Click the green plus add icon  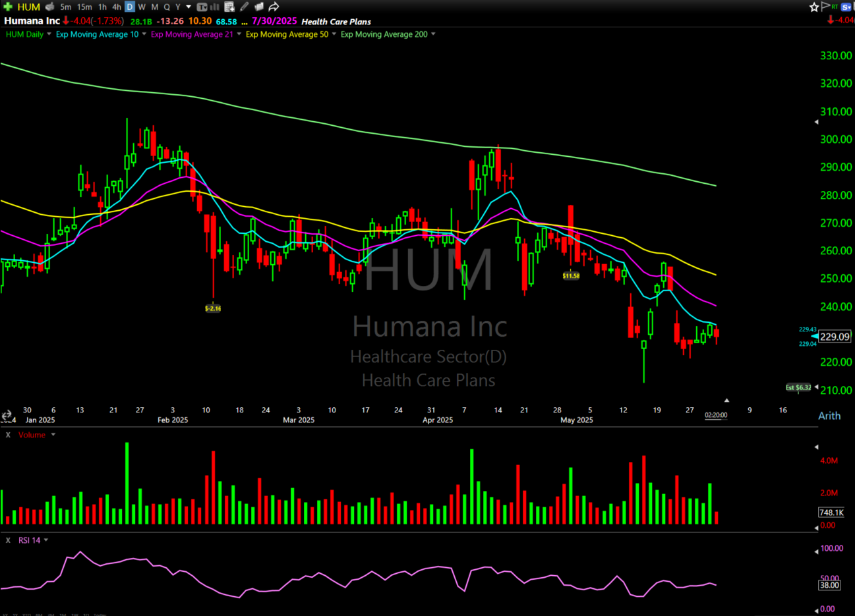(8, 7)
